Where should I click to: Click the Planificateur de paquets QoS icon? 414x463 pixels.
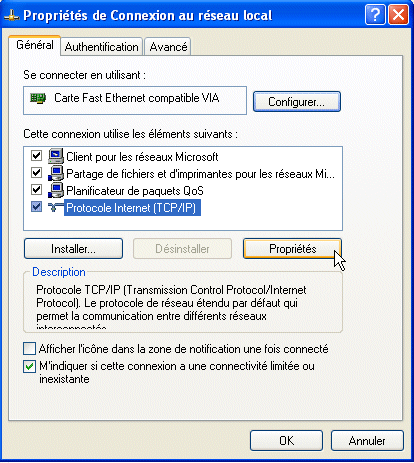[x=56, y=190]
